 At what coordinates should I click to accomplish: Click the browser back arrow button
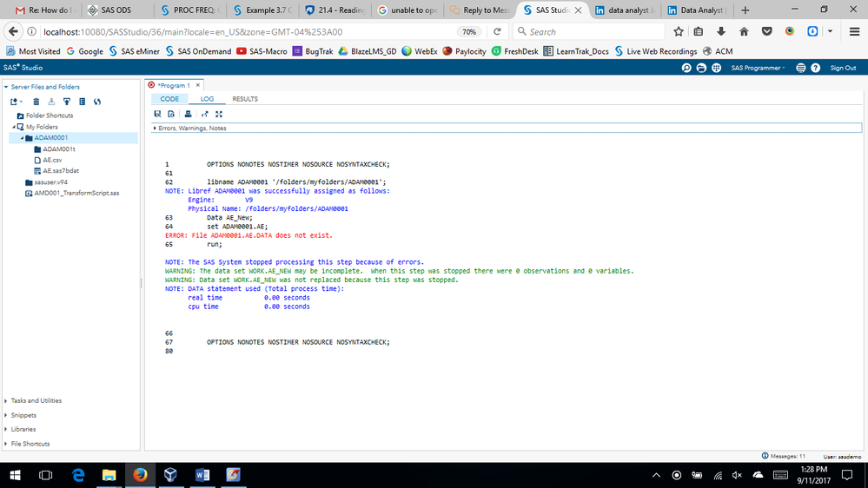click(x=13, y=31)
